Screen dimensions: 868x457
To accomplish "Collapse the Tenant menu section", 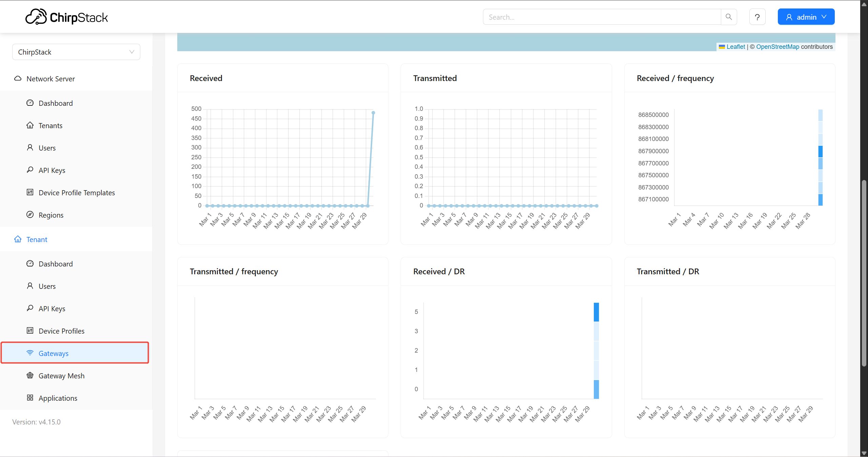I will 37,239.
